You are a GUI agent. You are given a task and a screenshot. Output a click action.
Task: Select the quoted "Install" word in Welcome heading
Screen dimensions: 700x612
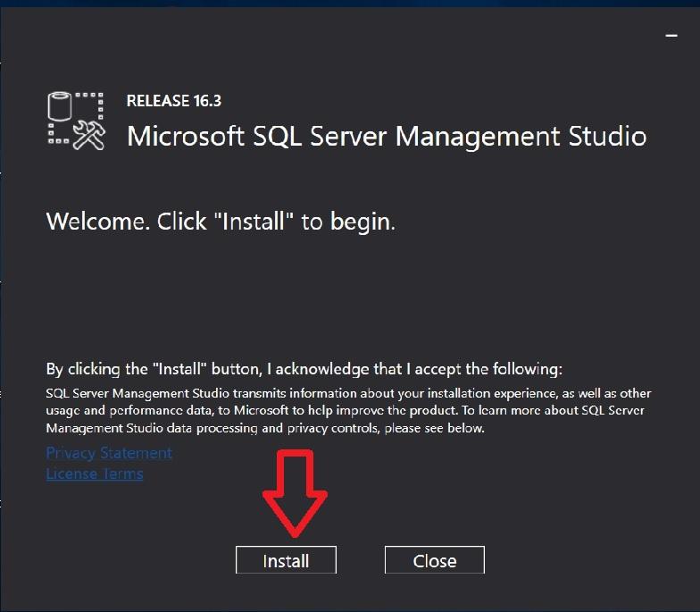pyautogui.click(x=253, y=222)
